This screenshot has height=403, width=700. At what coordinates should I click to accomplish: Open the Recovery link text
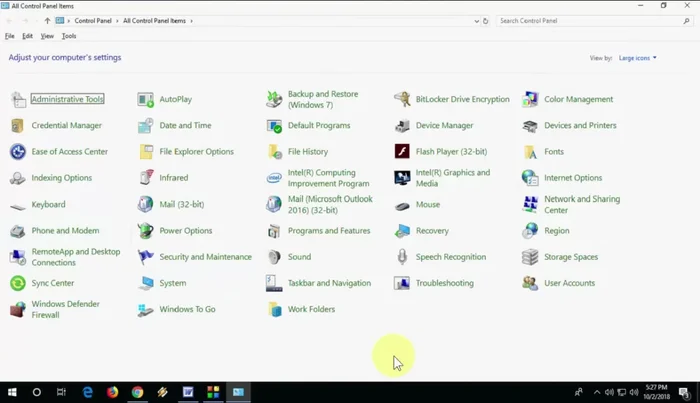(x=432, y=231)
